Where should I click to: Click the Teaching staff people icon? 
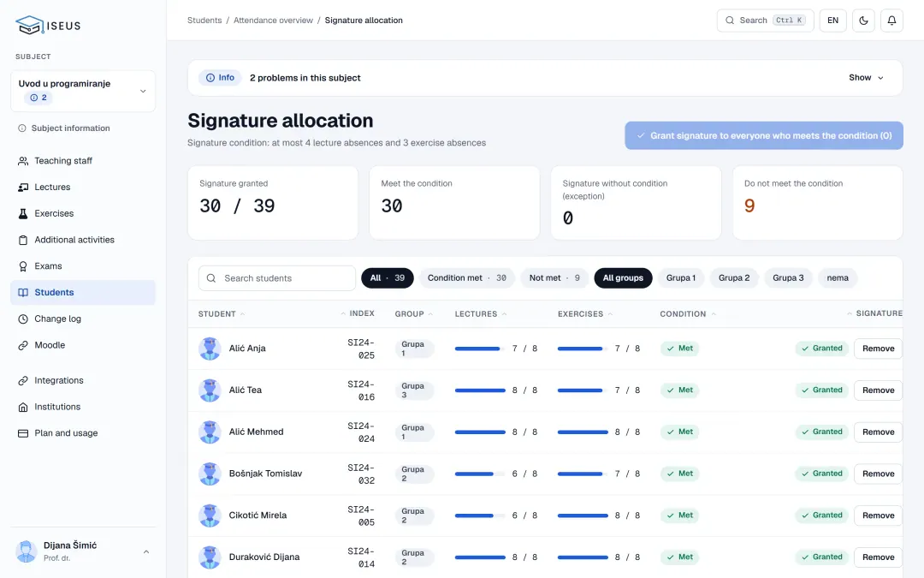(x=23, y=161)
